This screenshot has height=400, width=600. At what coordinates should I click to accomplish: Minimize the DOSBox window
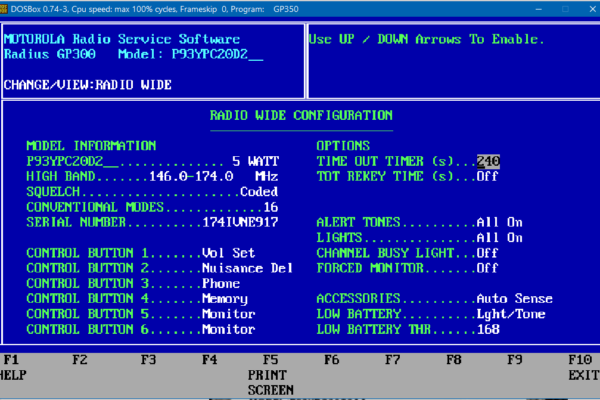539,9
